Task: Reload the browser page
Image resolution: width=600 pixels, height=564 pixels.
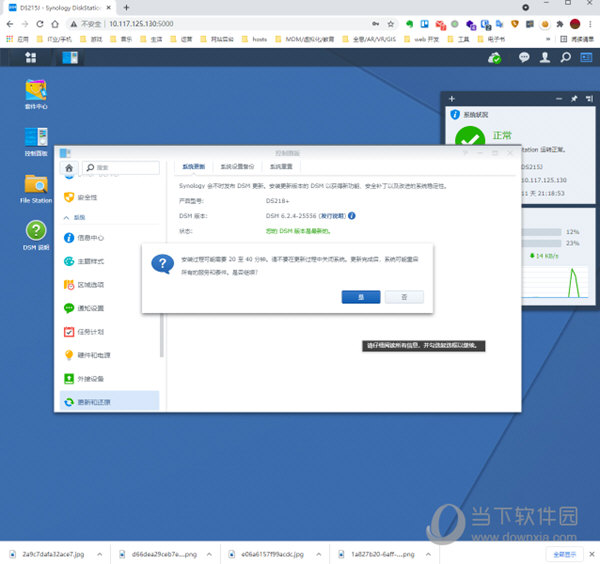Action: point(40,24)
